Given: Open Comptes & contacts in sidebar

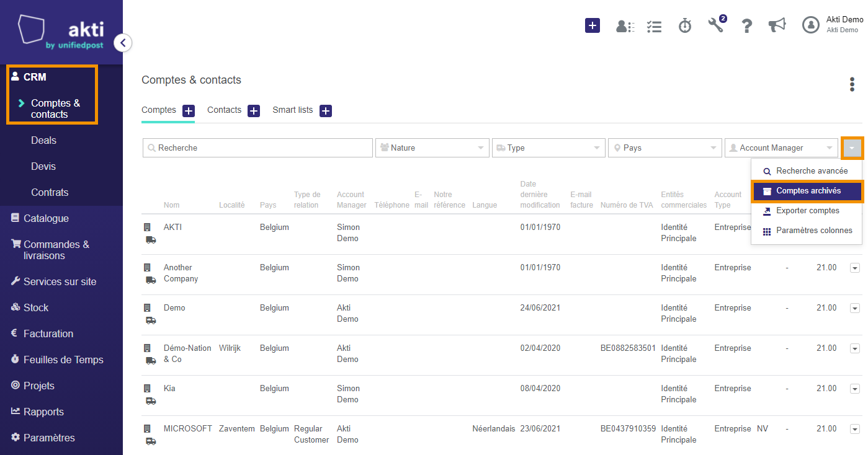Looking at the screenshot, I should (56, 108).
